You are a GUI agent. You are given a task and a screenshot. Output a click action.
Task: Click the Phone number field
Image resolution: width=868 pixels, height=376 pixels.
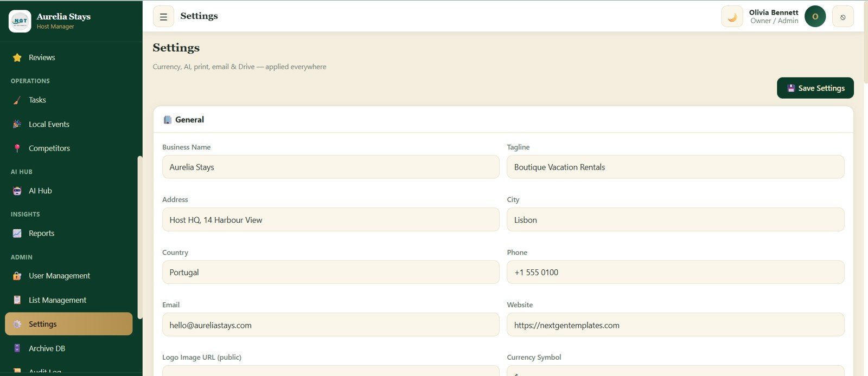[x=675, y=272]
